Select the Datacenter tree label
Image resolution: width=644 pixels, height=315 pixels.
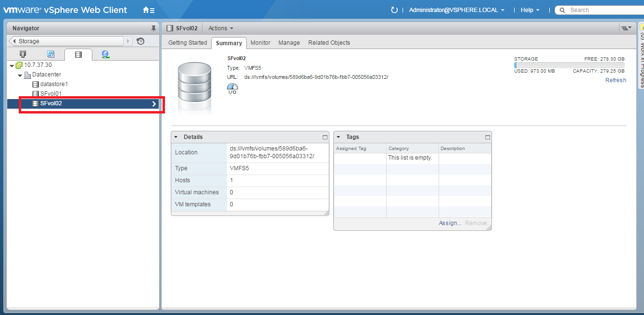pyautogui.click(x=47, y=75)
